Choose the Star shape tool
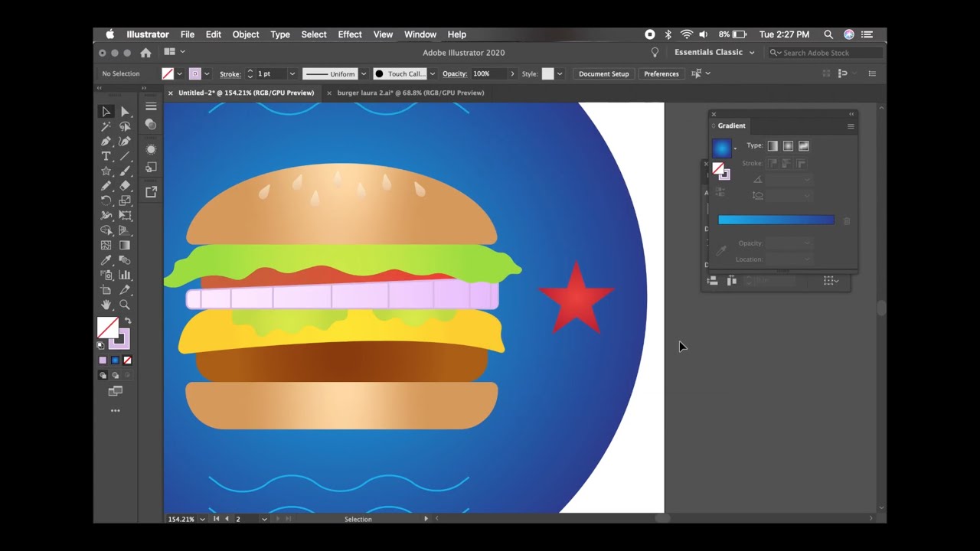Image resolution: width=980 pixels, height=551 pixels. pyautogui.click(x=106, y=171)
